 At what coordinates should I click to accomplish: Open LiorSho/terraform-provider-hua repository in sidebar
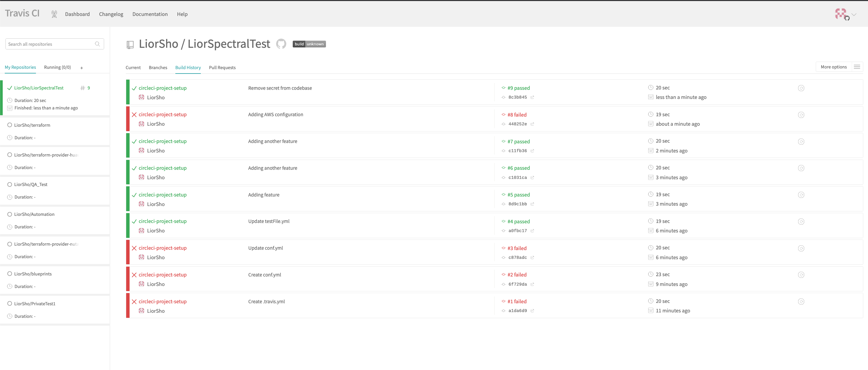(x=46, y=155)
